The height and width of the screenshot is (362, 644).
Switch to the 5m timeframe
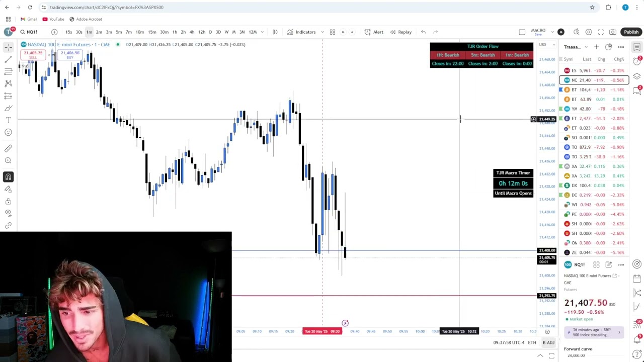(x=119, y=32)
